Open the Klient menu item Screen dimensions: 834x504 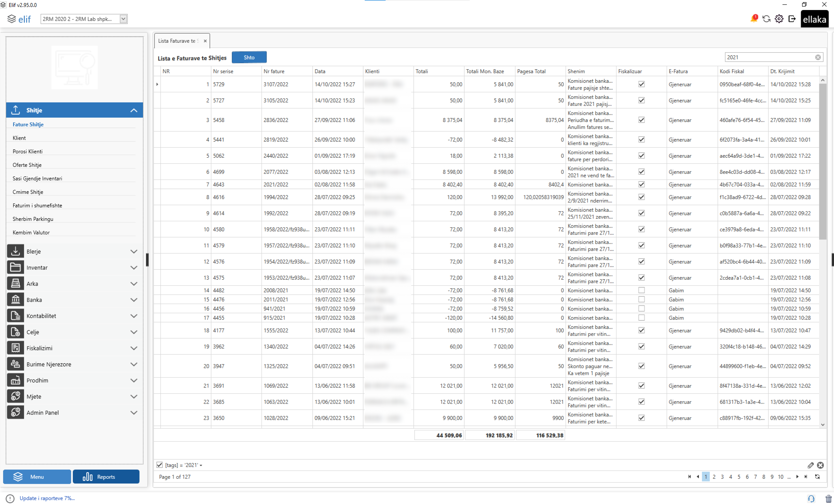pyautogui.click(x=19, y=138)
